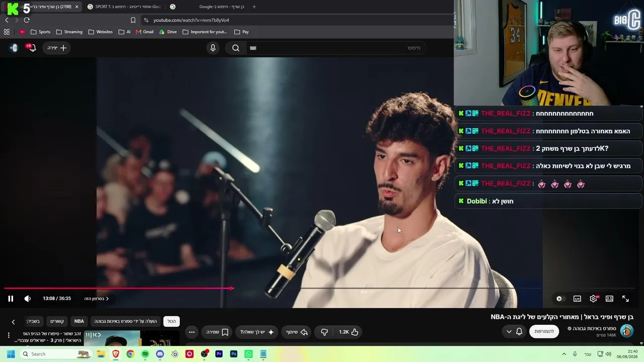
Task: Open the Streaming bookmarks folder
Action: tap(69, 32)
